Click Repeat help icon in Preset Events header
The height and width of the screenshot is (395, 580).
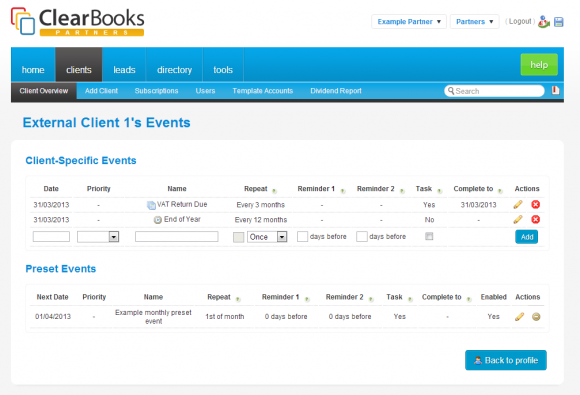(x=238, y=299)
